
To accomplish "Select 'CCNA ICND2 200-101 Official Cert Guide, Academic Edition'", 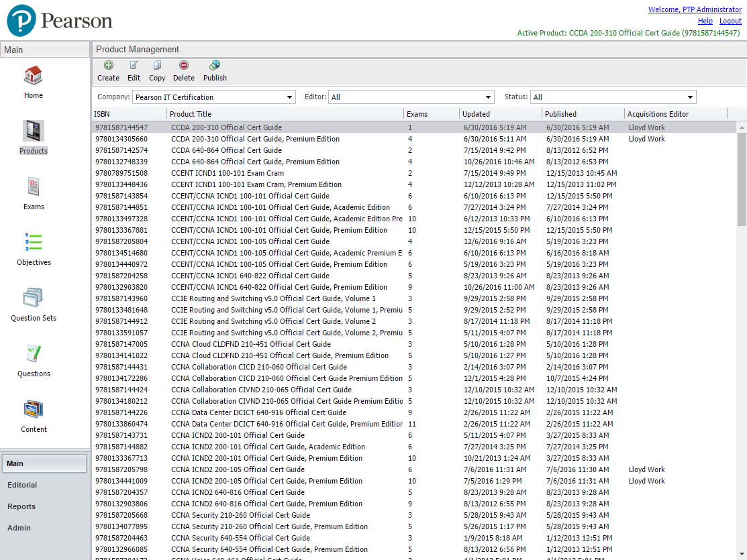I will pyautogui.click(x=414, y=447).
